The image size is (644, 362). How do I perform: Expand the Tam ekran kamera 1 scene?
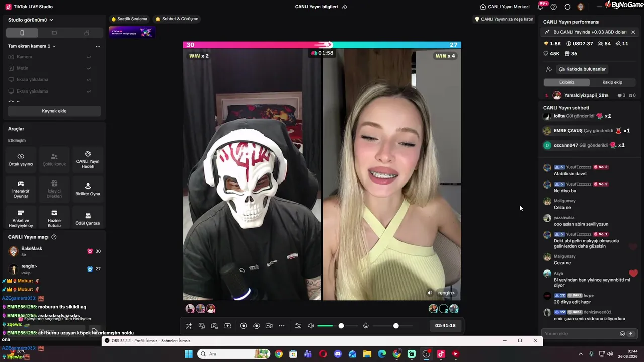(32, 46)
